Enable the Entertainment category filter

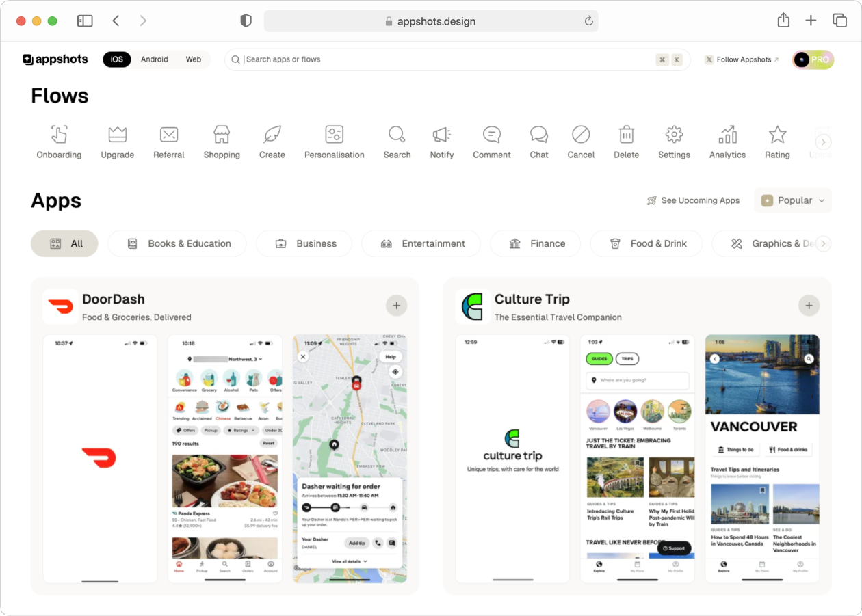click(x=421, y=243)
